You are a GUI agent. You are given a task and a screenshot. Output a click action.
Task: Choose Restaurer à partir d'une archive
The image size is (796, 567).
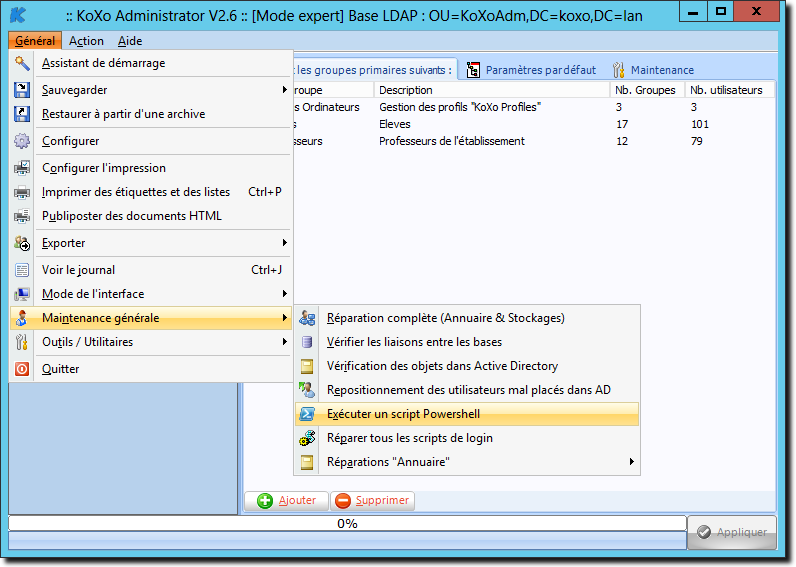[x=151, y=114]
